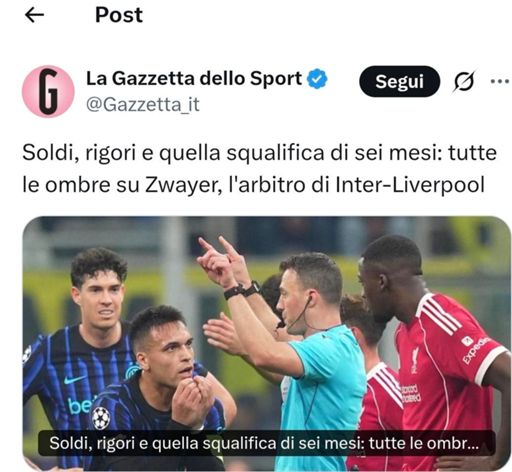Open the three-dot more options menu
This screenshot has width=512, height=472.
tap(500, 81)
